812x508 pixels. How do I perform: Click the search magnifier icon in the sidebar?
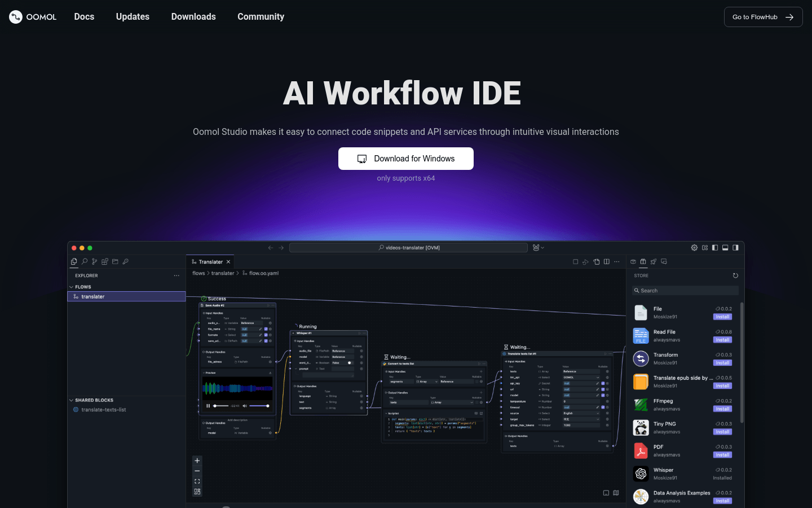coord(85,262)
